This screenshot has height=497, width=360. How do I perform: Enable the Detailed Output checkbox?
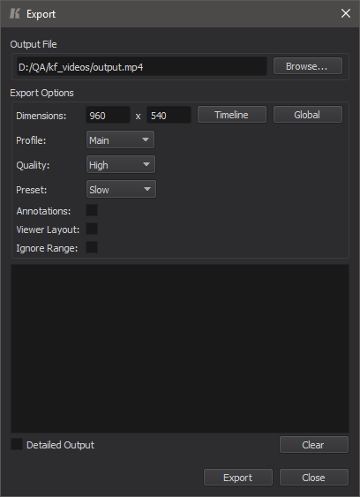point(17,444)
